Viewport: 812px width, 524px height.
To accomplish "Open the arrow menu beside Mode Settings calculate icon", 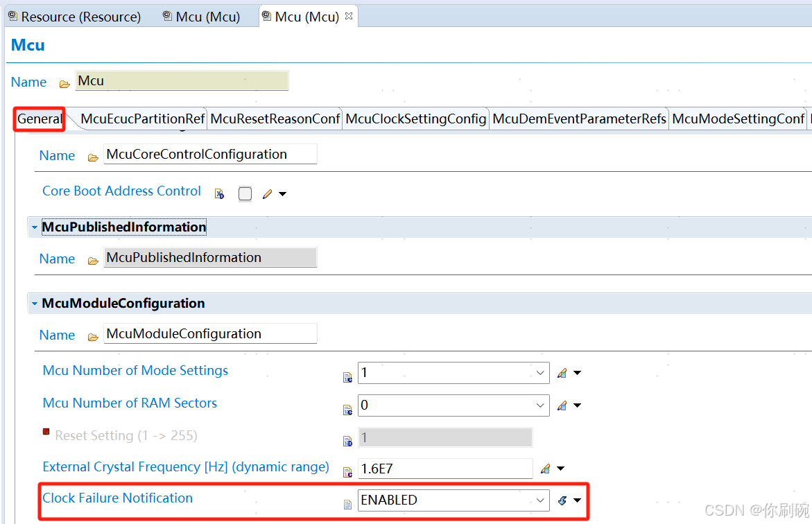I will (578, 373).
